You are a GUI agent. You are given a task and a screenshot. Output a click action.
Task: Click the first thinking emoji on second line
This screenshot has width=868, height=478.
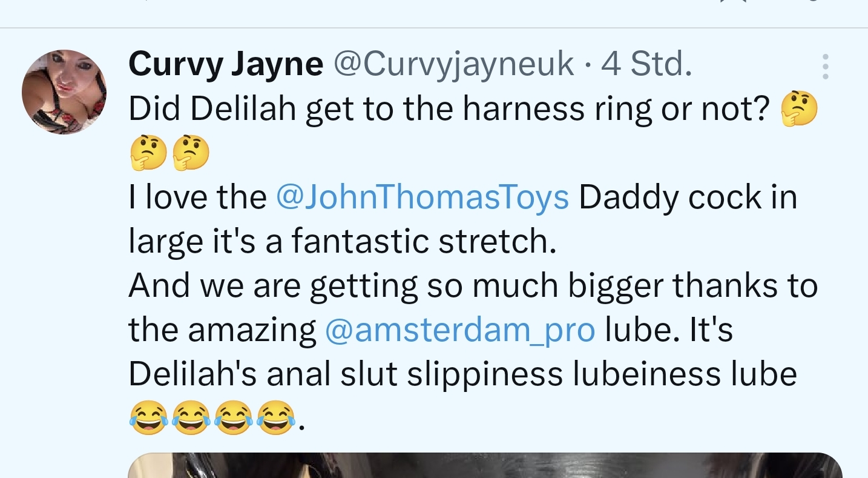tap(148, 153)
